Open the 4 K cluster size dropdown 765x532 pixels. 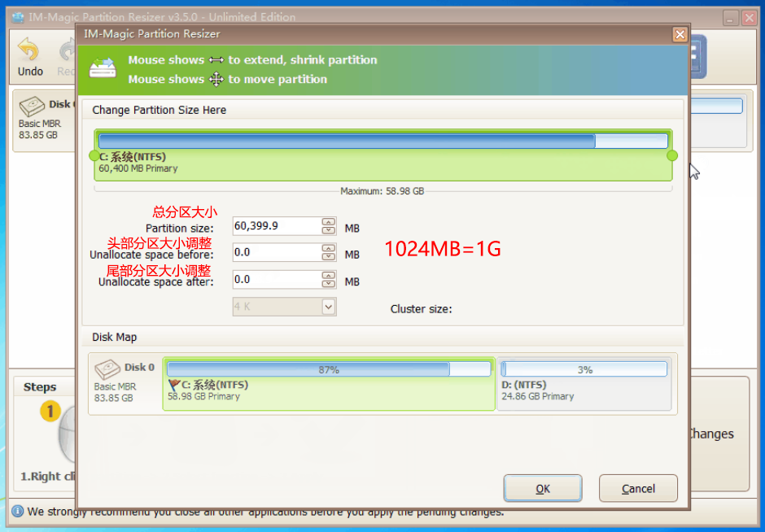point(329,307)
